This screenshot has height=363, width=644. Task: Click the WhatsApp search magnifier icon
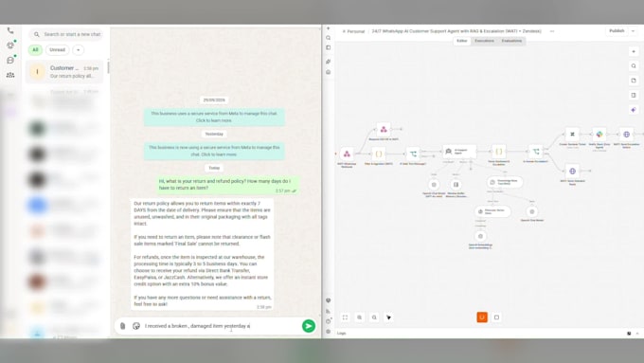[37, 34]
